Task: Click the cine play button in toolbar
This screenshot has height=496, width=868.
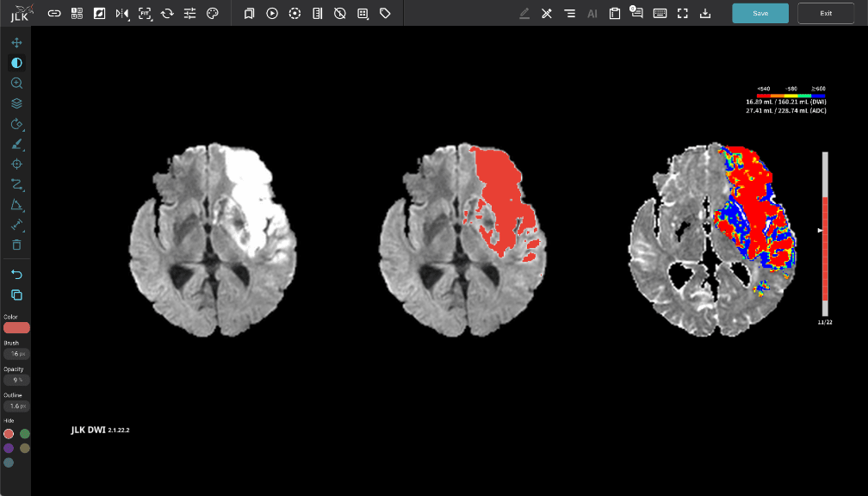Action: click(x=272, y=13)
